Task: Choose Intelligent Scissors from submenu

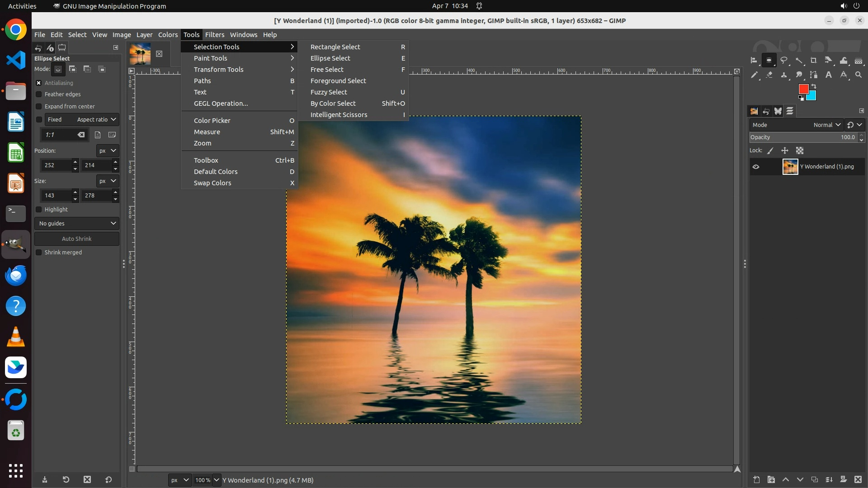Action: coord(339,115)
